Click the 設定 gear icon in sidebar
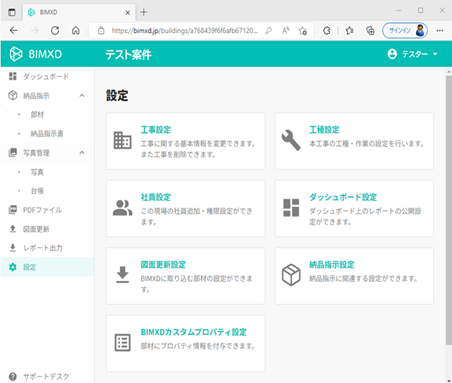The image size is (452, 383). 13,267
